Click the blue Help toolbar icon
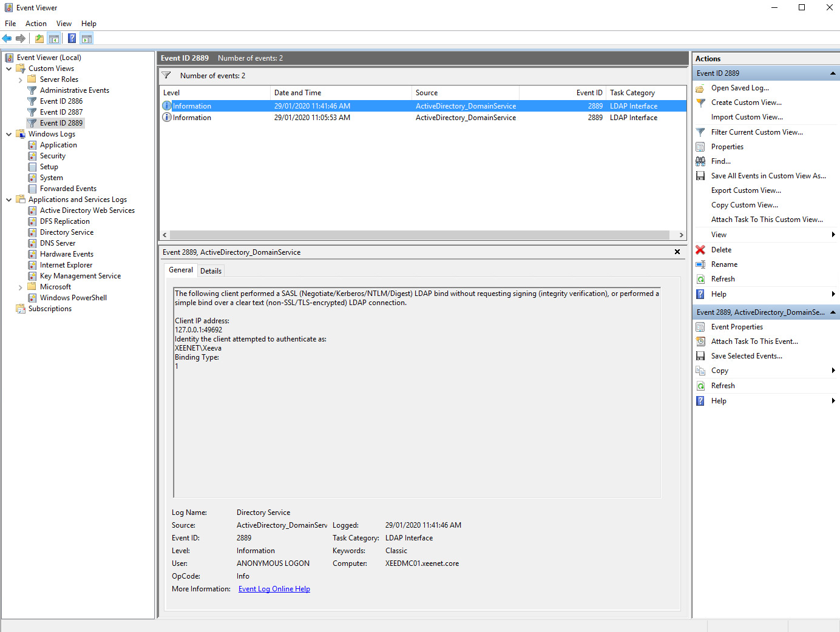 (x=72, y=39)
